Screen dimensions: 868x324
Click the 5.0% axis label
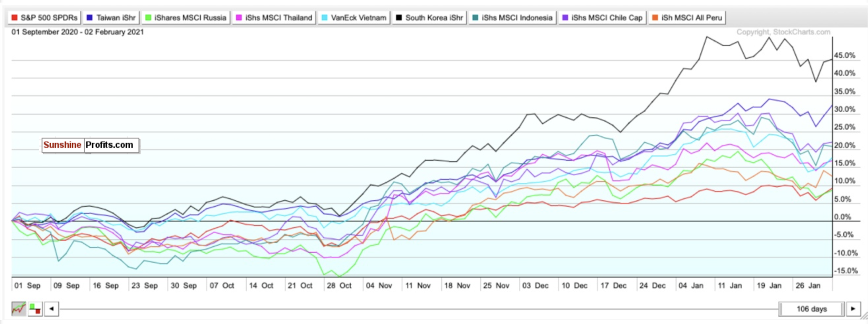pyautogui.click(x=842, y=199)
